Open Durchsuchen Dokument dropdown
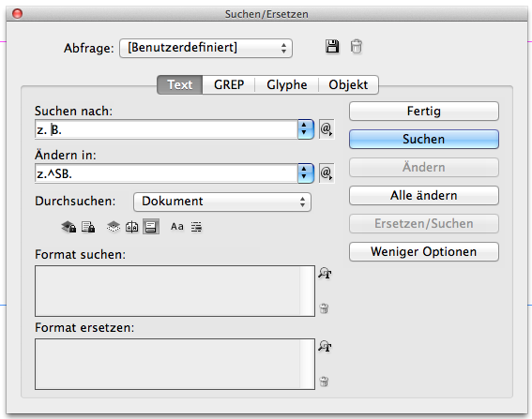Viewport: 532px width, 419px height. click(x=222, y=202)
